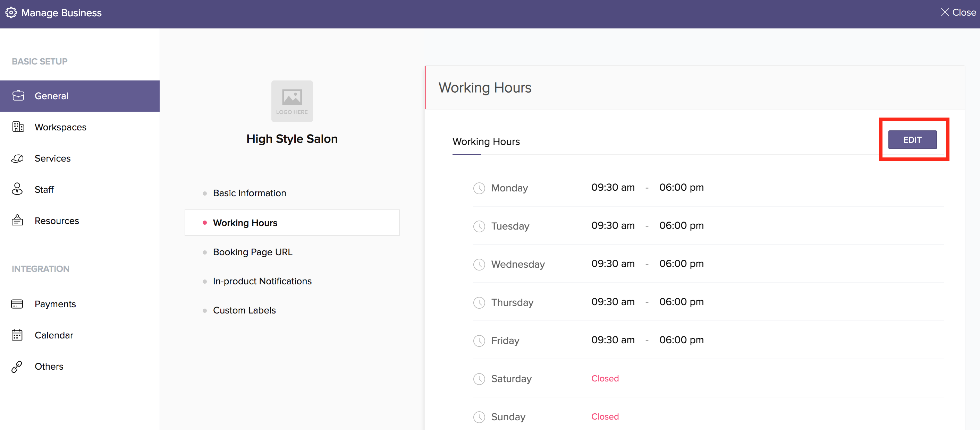Select the Booking Page URL section
Viewport: 980px width, 430px height.
[252, 252]
